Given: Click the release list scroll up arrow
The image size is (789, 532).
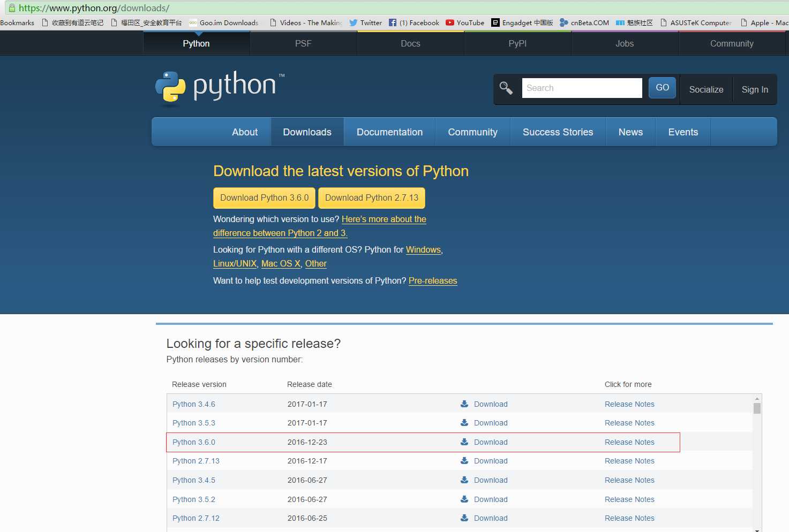Looking at the screenshot, I should click(x=757, y=399).
